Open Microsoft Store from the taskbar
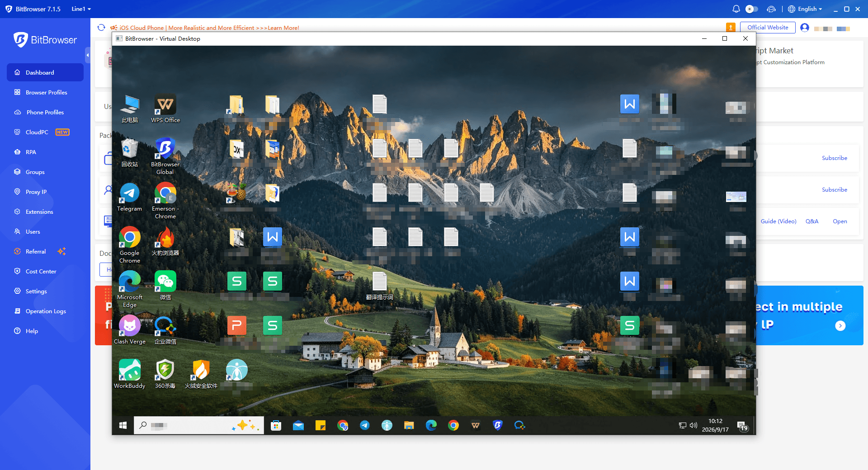 [276, 425]
